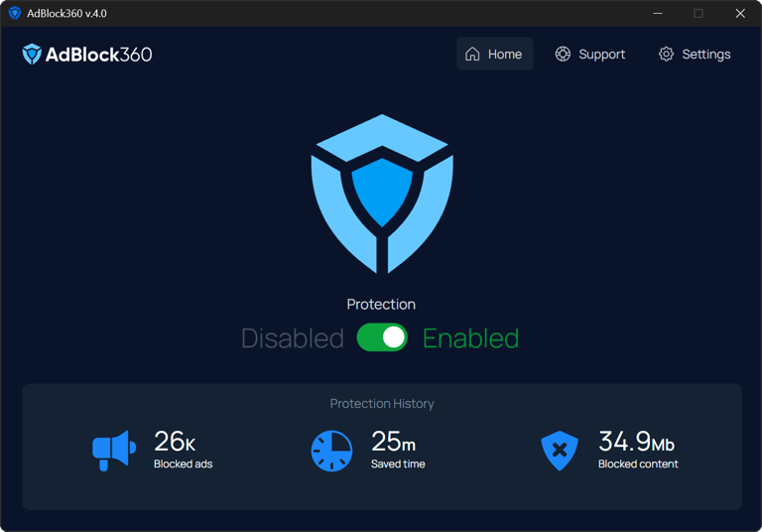Open the Home tab
This screenshot has height=532, width=762.
494,55
